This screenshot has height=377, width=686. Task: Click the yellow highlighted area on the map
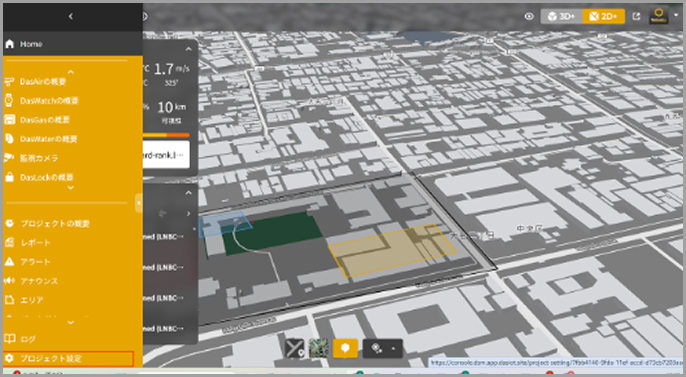[x=392, y=250]
